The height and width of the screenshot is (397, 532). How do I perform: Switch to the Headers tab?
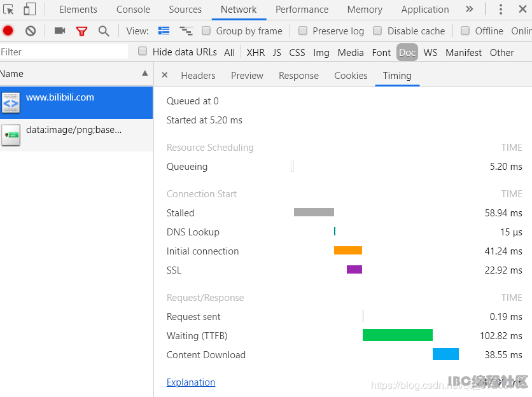tap(198, 75)
